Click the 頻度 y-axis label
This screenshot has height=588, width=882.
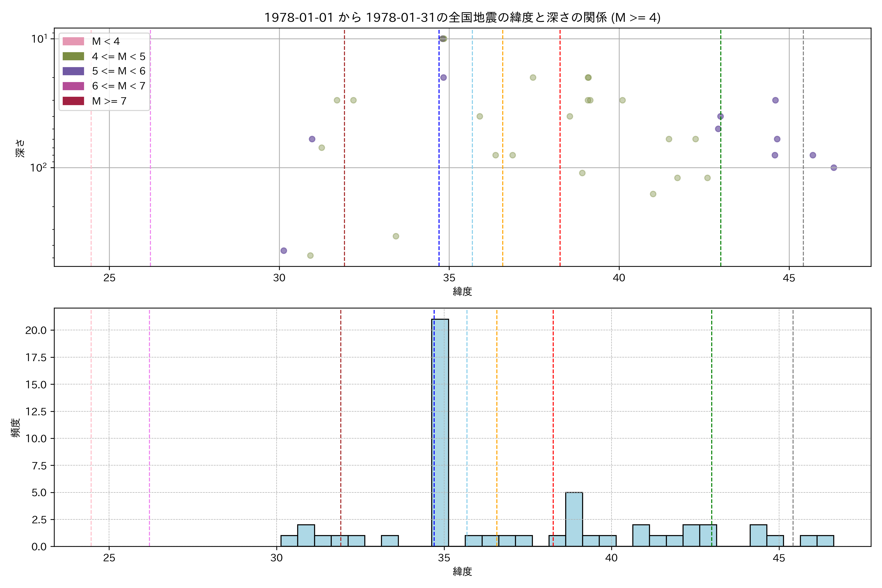pyautogui.click(x=15, y=428)
